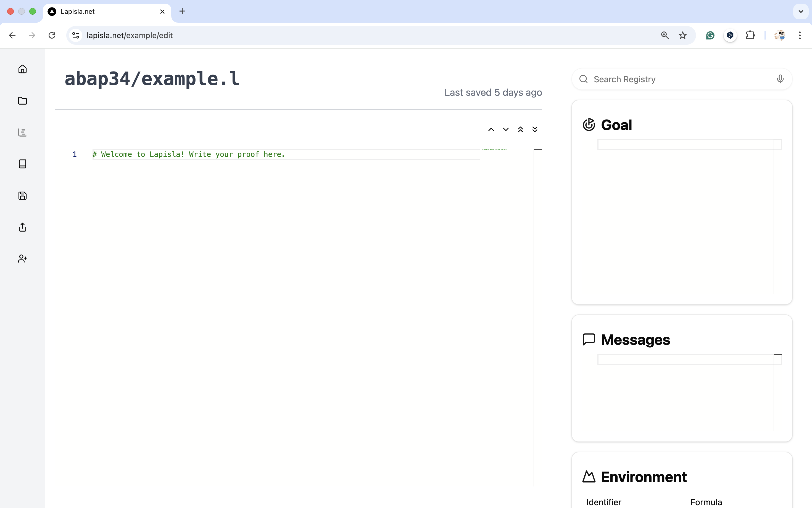Screen dimensions: 812x508
Task: Jump to start with double up chevron
Action: (x=520, y=129)
